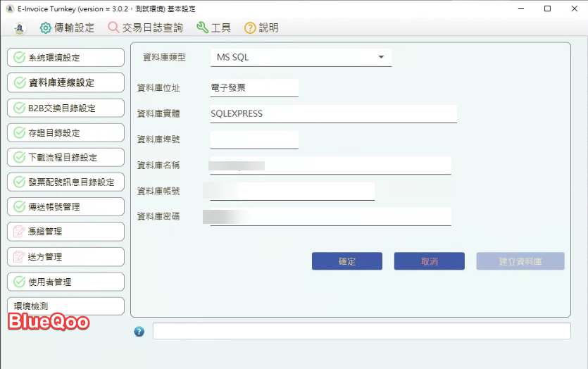Click green checkmark icon on 系統環境設定
The width and height of the screenshot is (588, 369).
pos(20,57)
